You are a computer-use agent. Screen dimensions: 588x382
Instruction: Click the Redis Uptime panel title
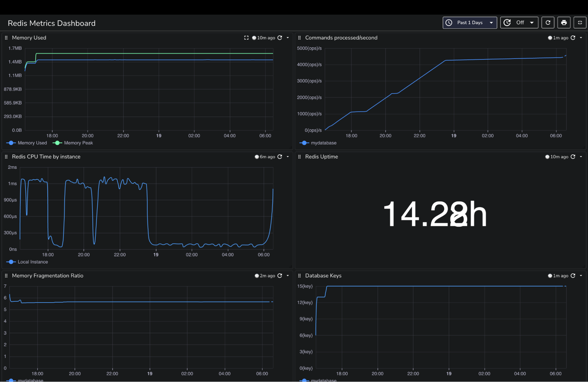click(322, 157)
